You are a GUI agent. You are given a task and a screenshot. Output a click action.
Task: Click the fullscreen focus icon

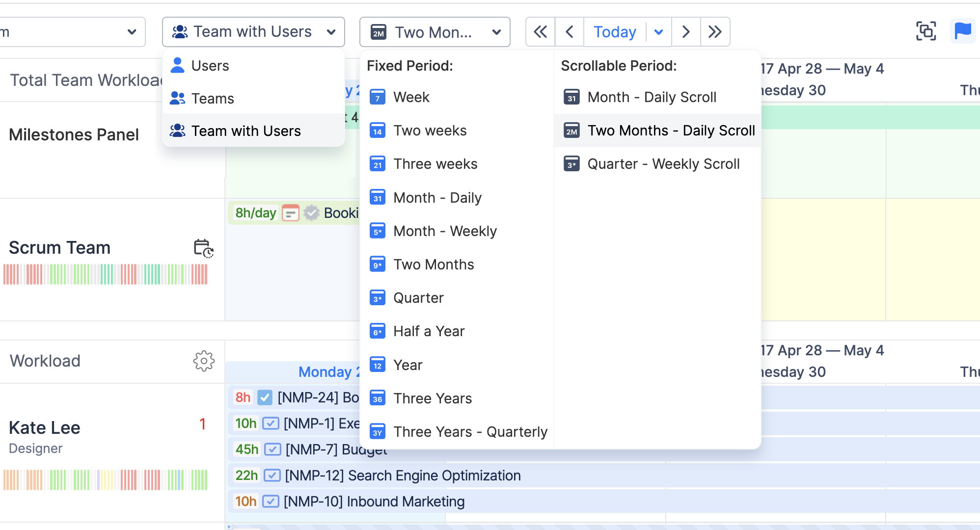926,31
